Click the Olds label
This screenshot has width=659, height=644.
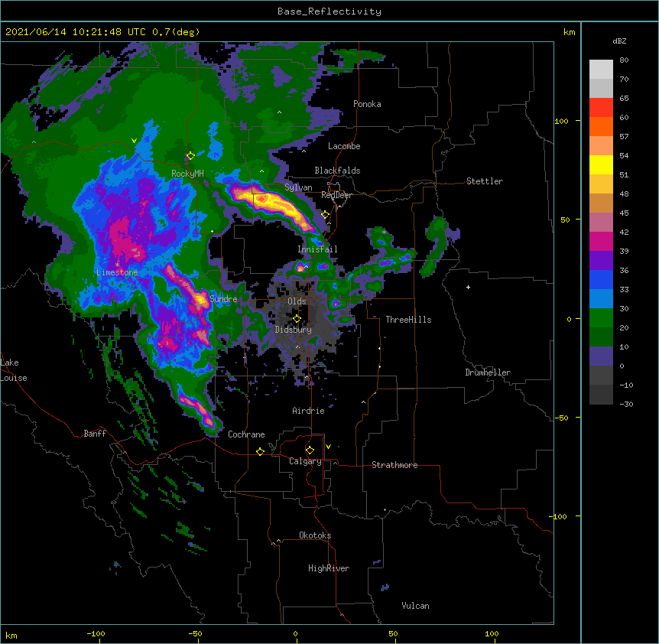point(297,301)
